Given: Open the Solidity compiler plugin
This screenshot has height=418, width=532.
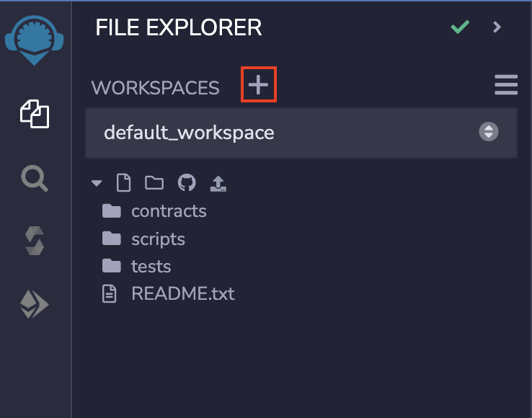Looking at the screenshot, I should tap(35, 241).
